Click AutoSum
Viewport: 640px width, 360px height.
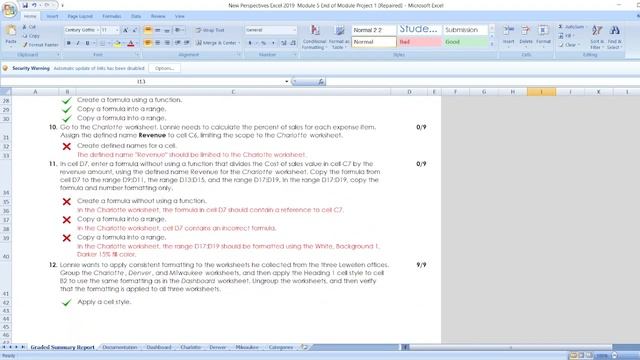571,27
